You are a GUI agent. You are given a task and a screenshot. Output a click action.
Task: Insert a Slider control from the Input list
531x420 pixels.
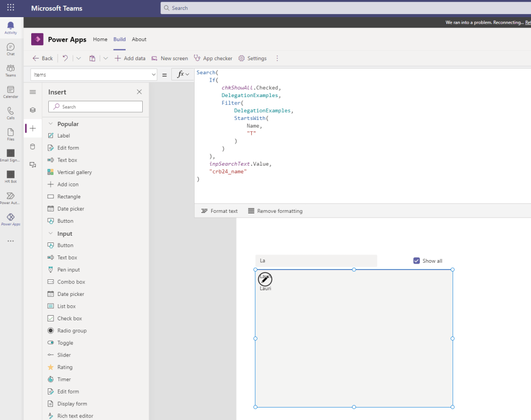(64, 355)
